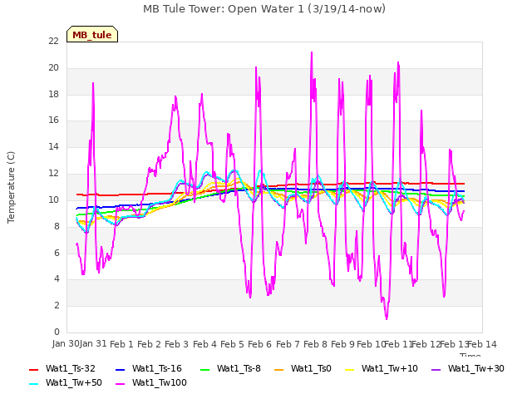Image resolution: width=532 pixels, height=399 pixels.
Task: Click the Feb 6 x-axis tick label
Action: point(259,344)
